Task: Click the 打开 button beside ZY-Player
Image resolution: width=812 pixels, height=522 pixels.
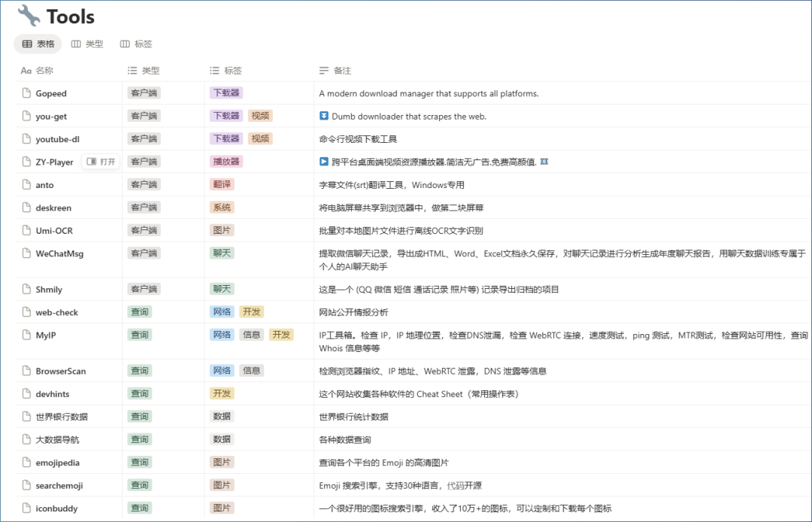Action: point(101,161)
